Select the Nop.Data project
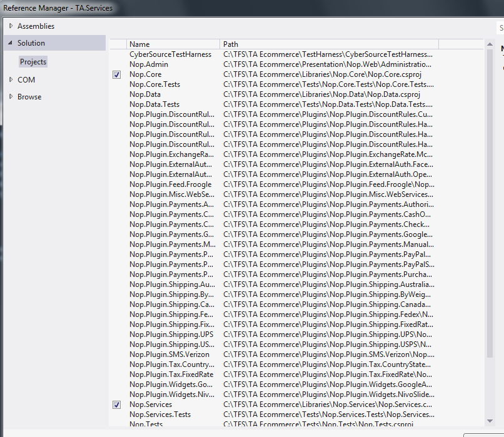 tap(145, 94)
